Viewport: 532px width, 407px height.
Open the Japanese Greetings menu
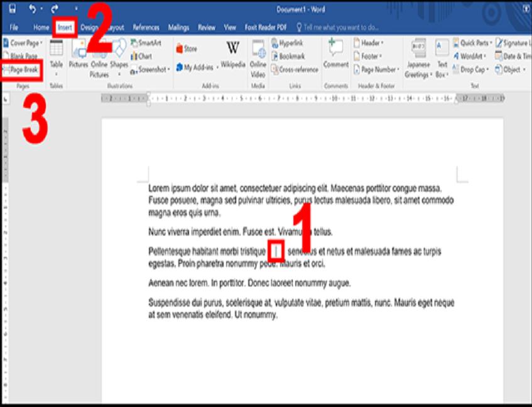pos(418,59)
